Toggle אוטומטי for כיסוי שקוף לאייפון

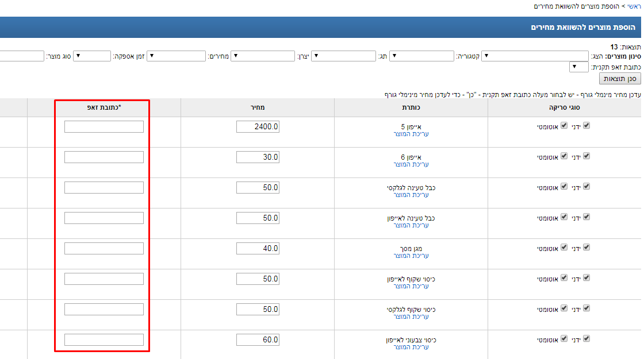564,278
